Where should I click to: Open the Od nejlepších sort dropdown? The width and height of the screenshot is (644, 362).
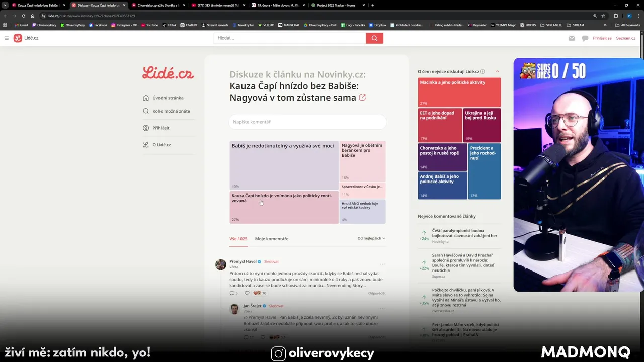pos(371,238)
